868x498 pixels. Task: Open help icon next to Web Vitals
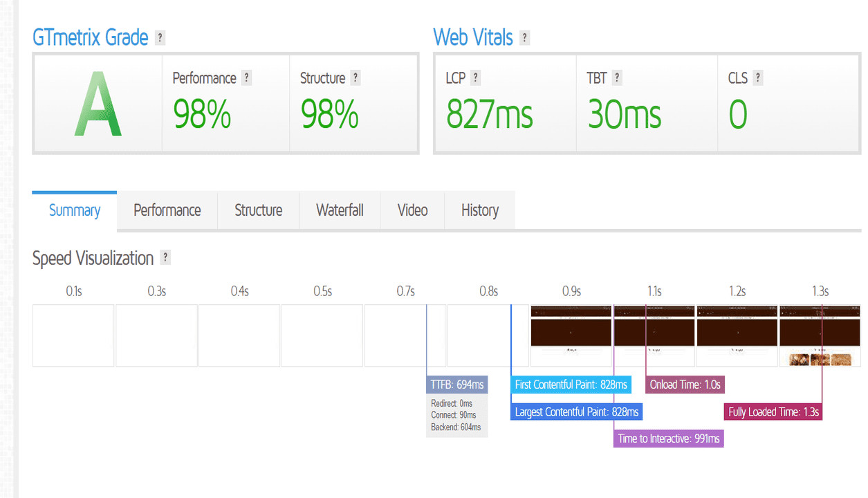tap(525, 37)
